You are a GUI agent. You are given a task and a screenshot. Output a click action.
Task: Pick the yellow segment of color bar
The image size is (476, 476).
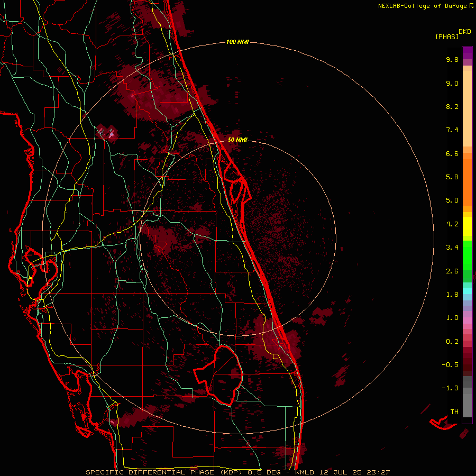coord(467,226)
